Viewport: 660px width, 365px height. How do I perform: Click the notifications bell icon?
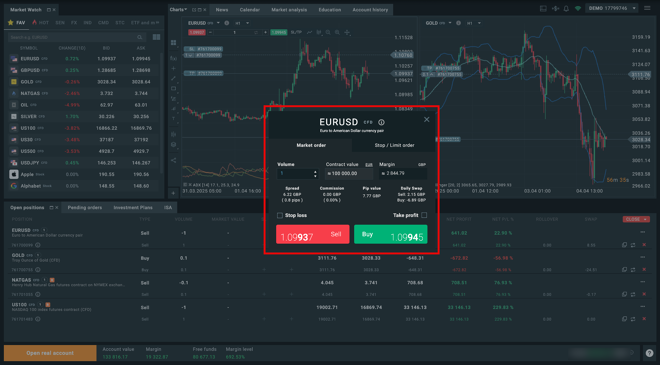pos(566,8)
